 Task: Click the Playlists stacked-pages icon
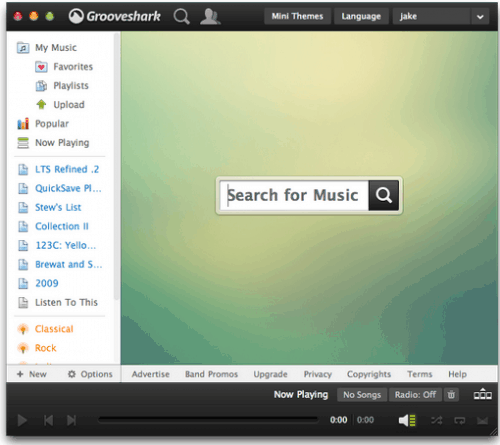click(x=41, y=86)
